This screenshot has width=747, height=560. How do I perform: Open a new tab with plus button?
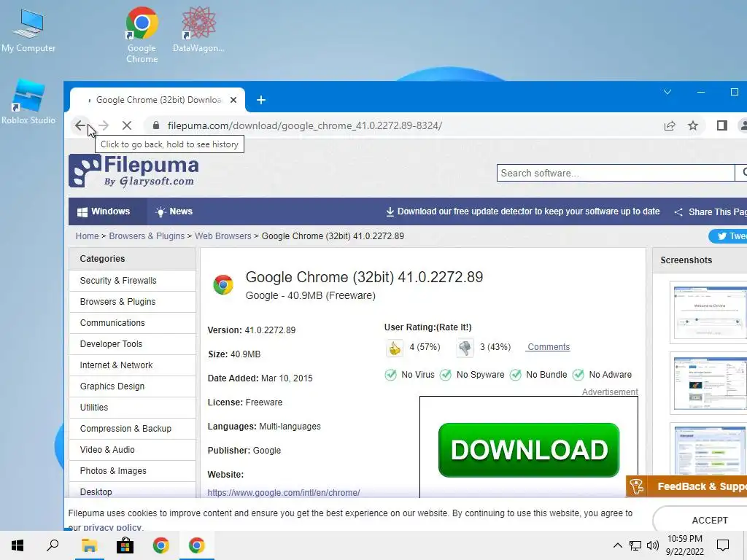(x=260, y=100)
